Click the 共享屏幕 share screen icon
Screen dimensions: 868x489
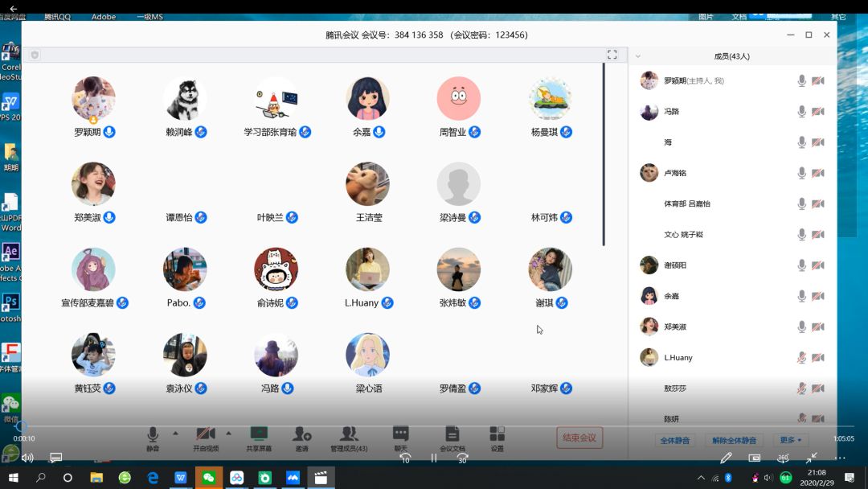(x=259, y=435)
